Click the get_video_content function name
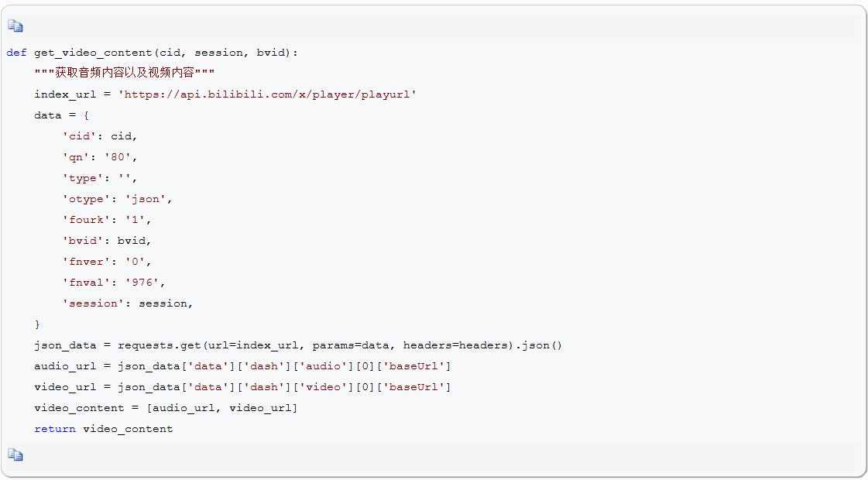Image resolution: width=868 pixels, height=480 pixels. point(94,53)
